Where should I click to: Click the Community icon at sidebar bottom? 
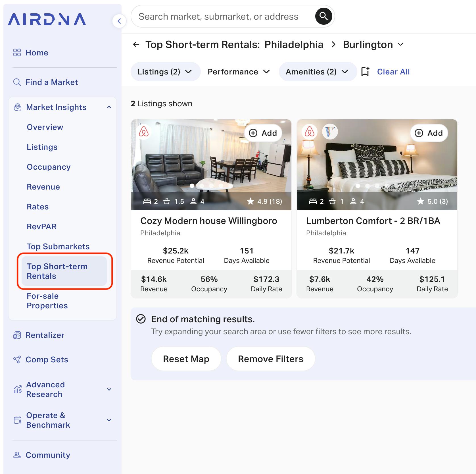point(17,455)
